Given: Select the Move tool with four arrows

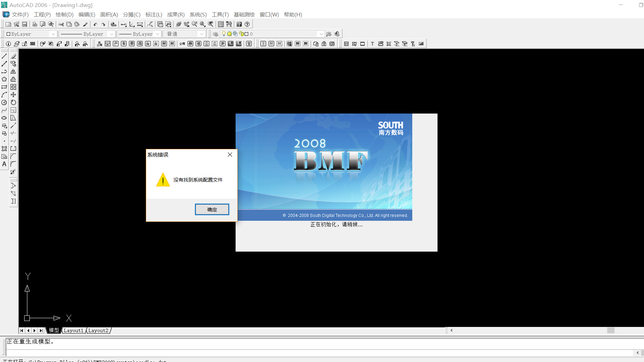Looking at the screenshot, I should click(x=13, y=95).
